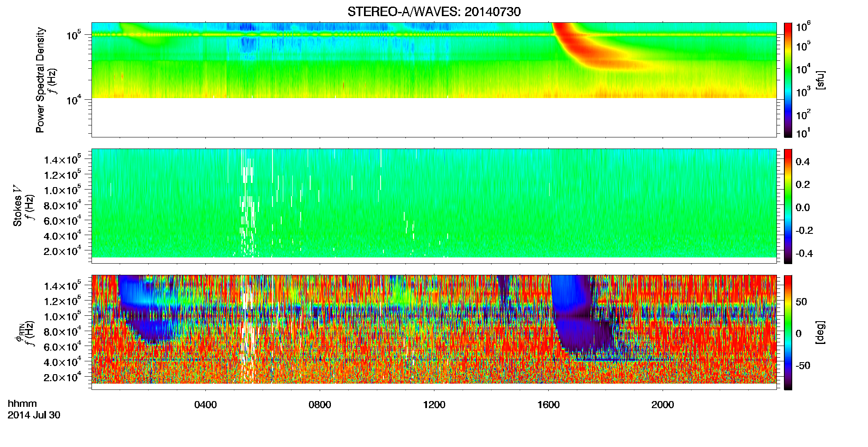Click the [sfu] color bar unit label

pyautogui.click(x=821, y=80)
